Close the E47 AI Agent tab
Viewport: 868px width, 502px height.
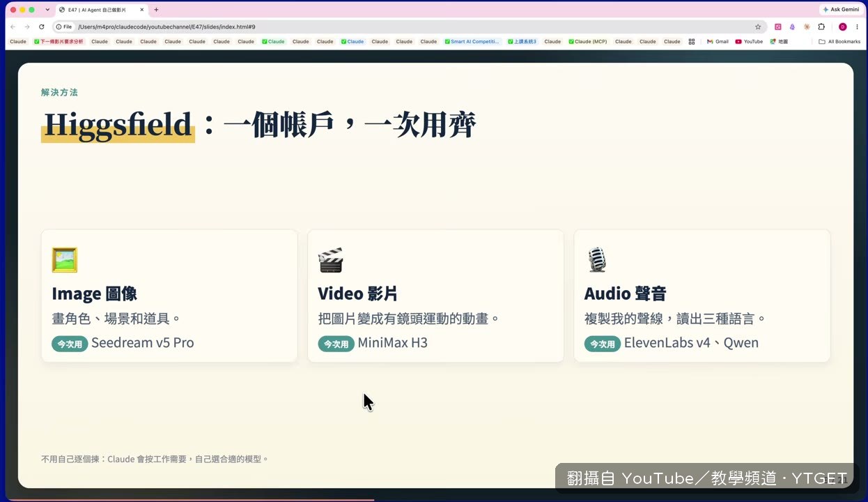pyautogui.click(x=141, y=10)
